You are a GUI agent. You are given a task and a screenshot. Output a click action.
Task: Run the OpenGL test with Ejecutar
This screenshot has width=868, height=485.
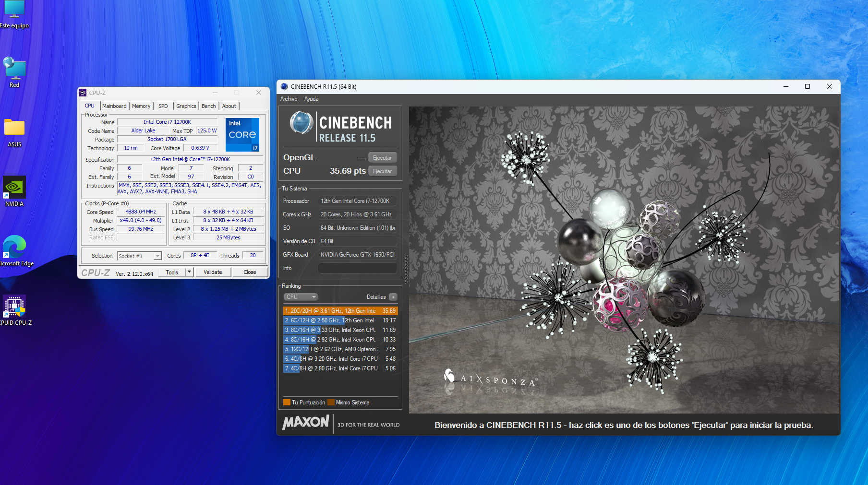382,158
